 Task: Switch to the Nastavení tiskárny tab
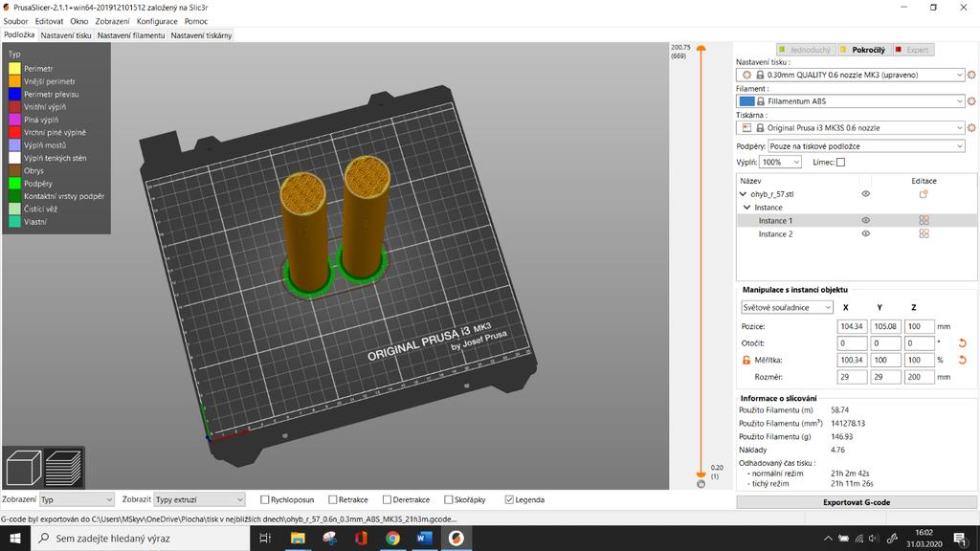(201, 35)
